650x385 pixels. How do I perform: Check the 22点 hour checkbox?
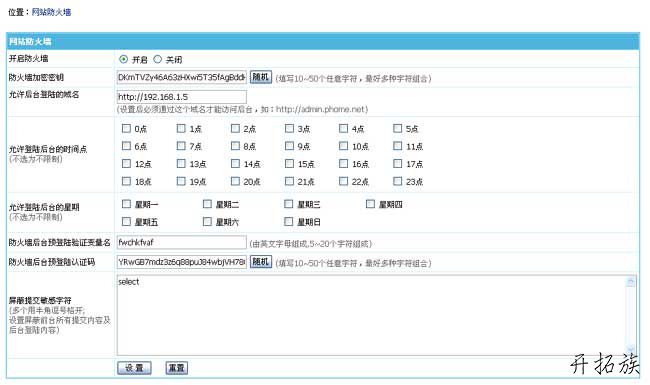[343, 181]
